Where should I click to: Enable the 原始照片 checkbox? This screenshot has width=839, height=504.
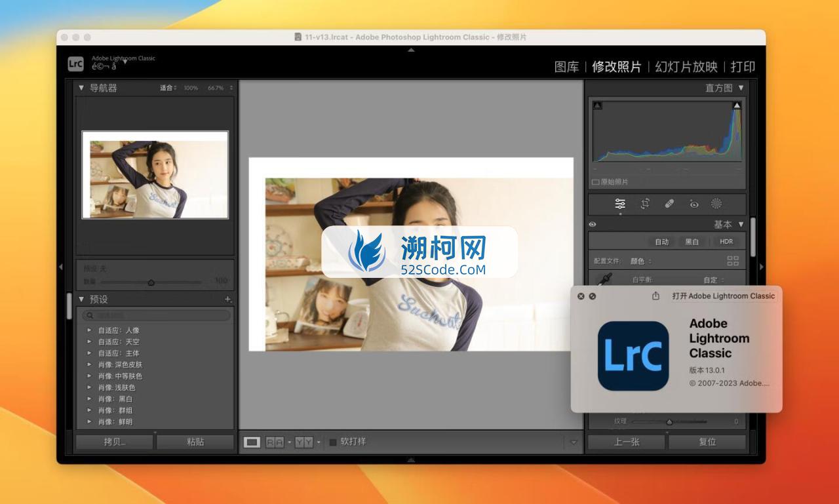click(x=596, y=182)
